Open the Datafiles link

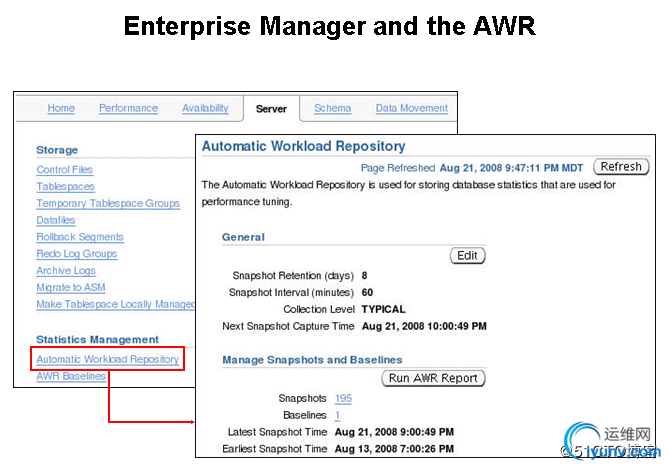tap(56, 220)
